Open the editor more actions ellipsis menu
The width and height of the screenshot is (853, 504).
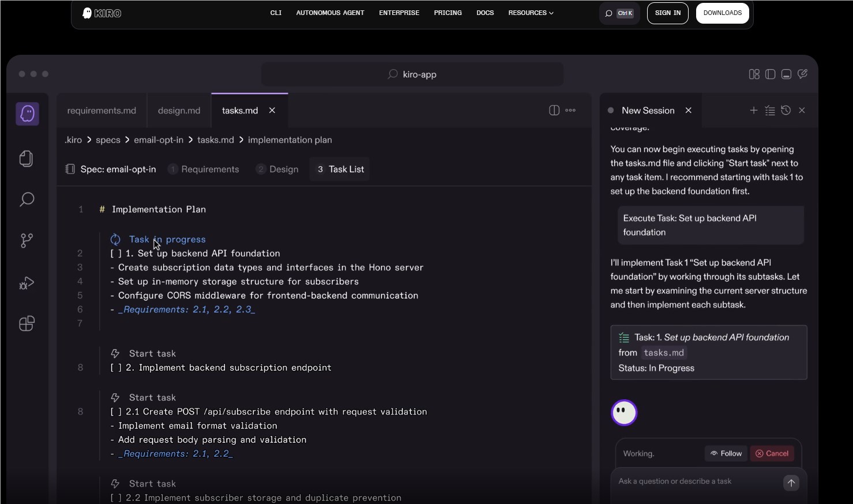click(x=570, y=110)
